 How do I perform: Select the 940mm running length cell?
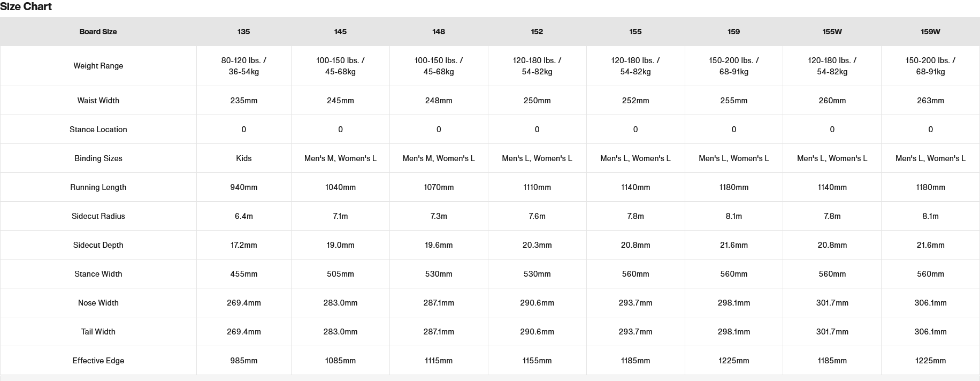point(243,187)
